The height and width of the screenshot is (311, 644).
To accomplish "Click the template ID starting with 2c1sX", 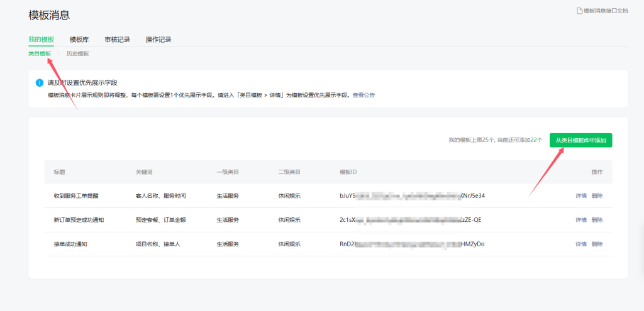I will [410, 220].
